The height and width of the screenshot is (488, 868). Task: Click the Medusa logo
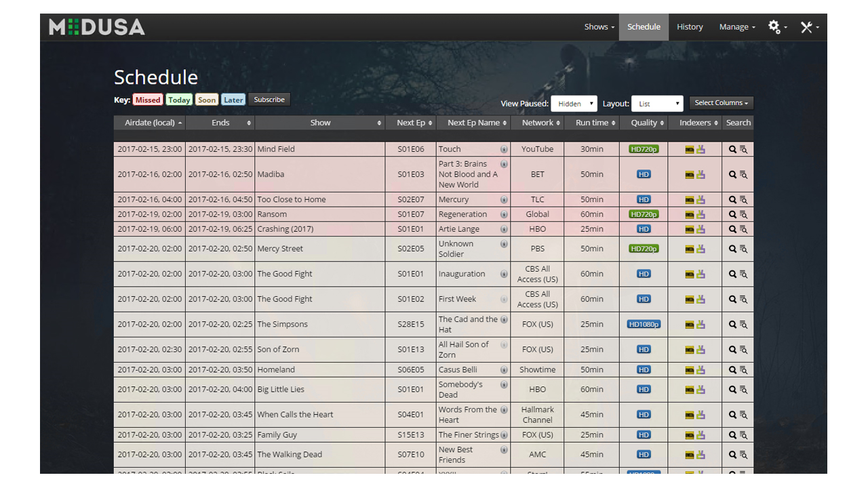tap(96, 27)
